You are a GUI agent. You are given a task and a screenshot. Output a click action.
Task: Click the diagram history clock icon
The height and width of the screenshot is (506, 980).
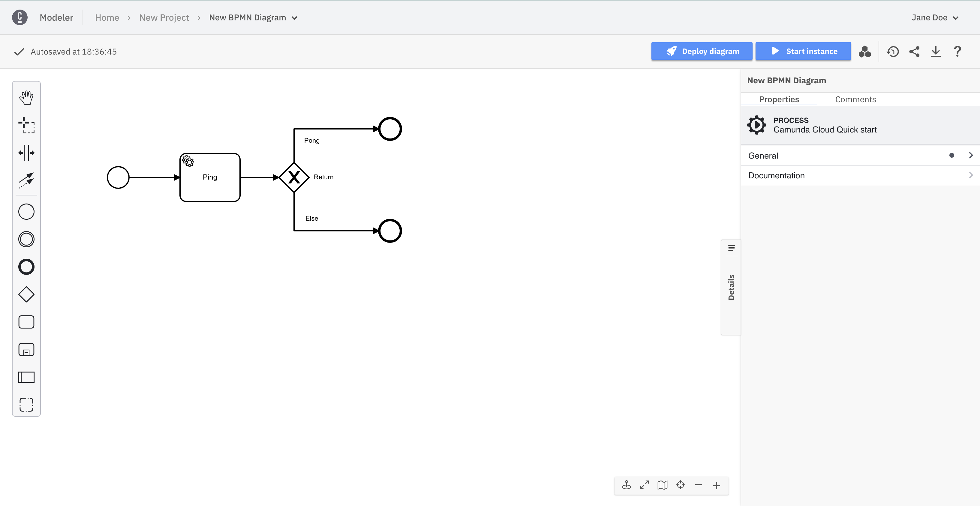[x=892, y=51]
